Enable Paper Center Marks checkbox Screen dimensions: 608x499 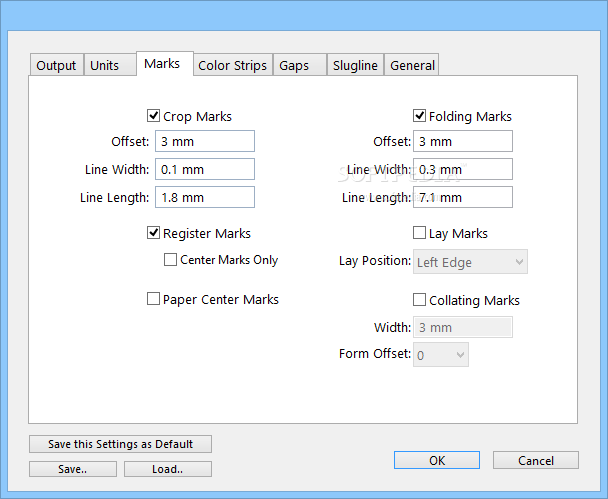[x=154, y=299]
